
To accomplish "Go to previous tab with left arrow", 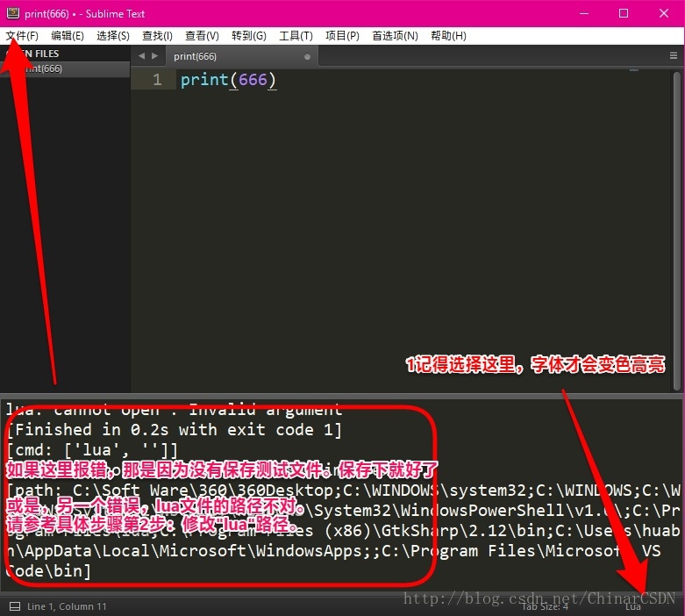I will pos(141,56).
